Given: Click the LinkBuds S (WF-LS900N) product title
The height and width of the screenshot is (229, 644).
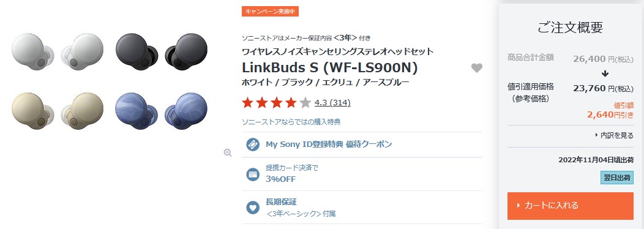Looking at the screenshot, I should click(x=330, y=67).
